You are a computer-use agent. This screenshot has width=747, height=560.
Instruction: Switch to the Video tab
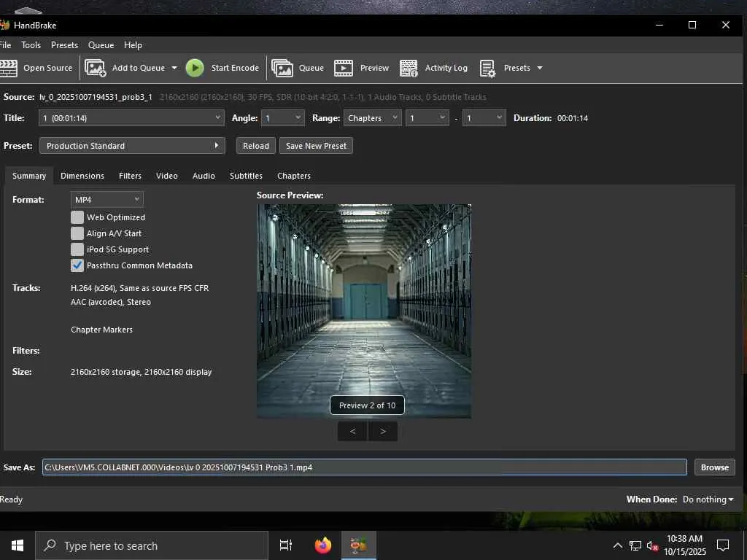pyautogui.click(x=166, y=176)
